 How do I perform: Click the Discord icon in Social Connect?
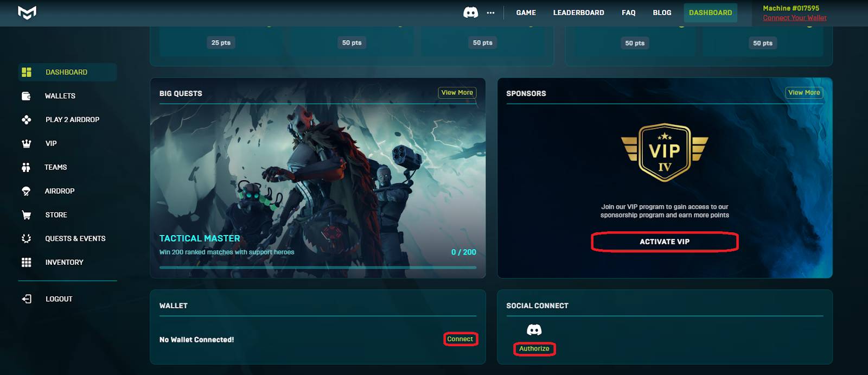pos(534,330)
